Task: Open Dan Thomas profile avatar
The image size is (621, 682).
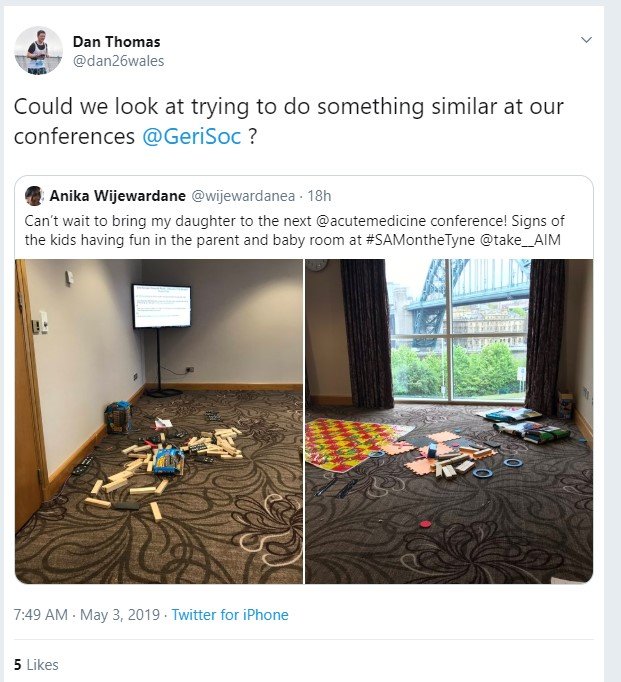Action: point(38,51)
